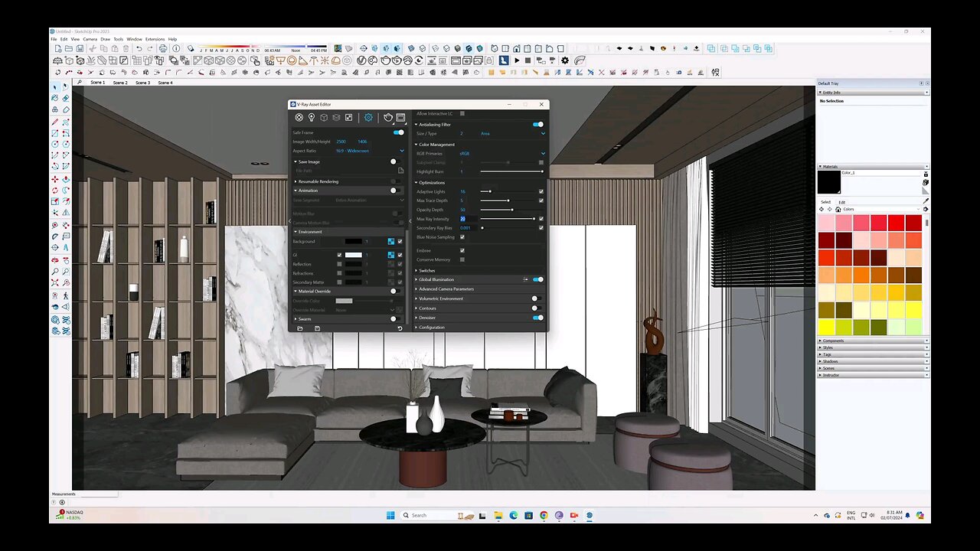This screenshot has width=980, height=551.
Task: Open the Colors library dropdown in Materials
Action: click(x=882, y=209)
